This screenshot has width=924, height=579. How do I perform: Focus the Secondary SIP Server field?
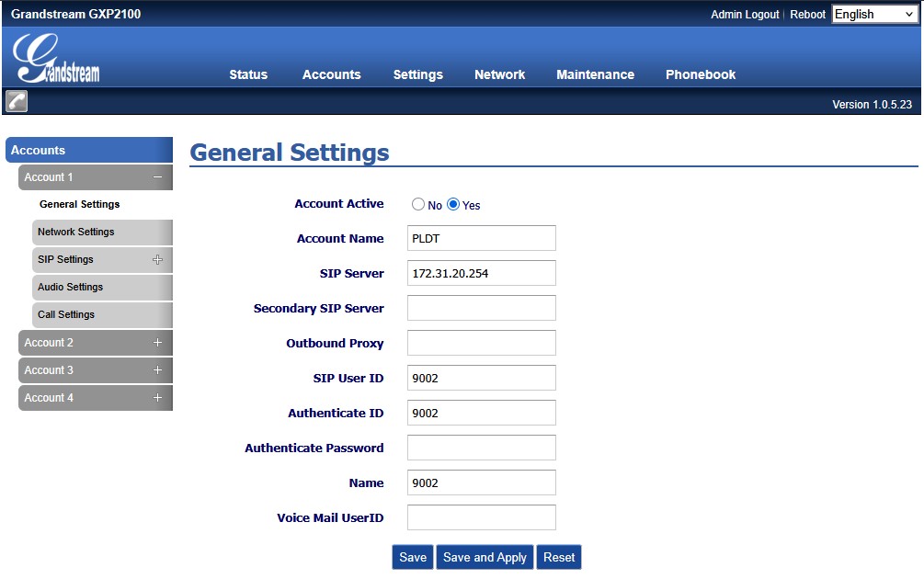tap(482, 308)
